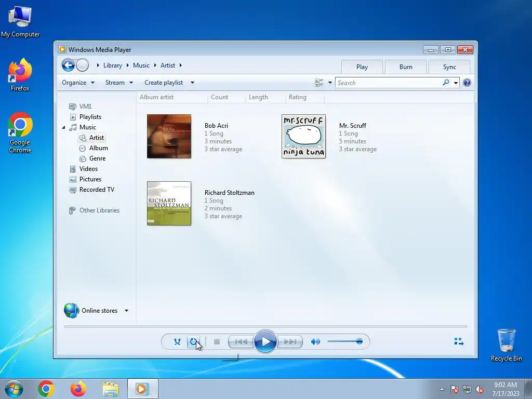The width and height of the screenshot is (532, 399).
Task: Click Music in the breadcrumb
Action: (x=141, y=65)
